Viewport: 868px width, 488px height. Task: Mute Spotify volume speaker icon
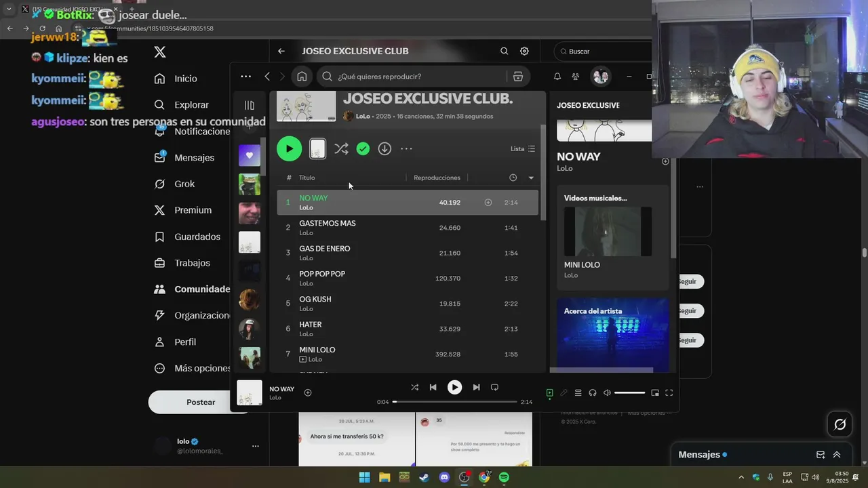click(607, 392)
